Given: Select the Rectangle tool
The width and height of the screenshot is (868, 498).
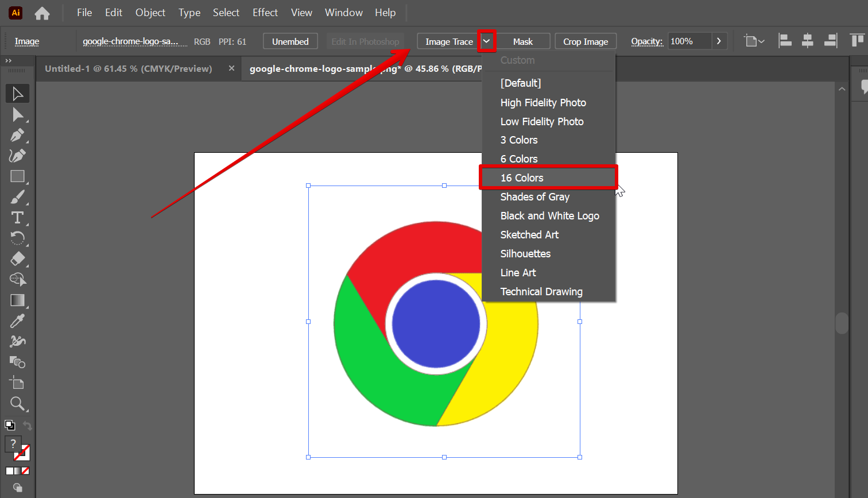Looking at the screenshot, I should coord(17,176).
